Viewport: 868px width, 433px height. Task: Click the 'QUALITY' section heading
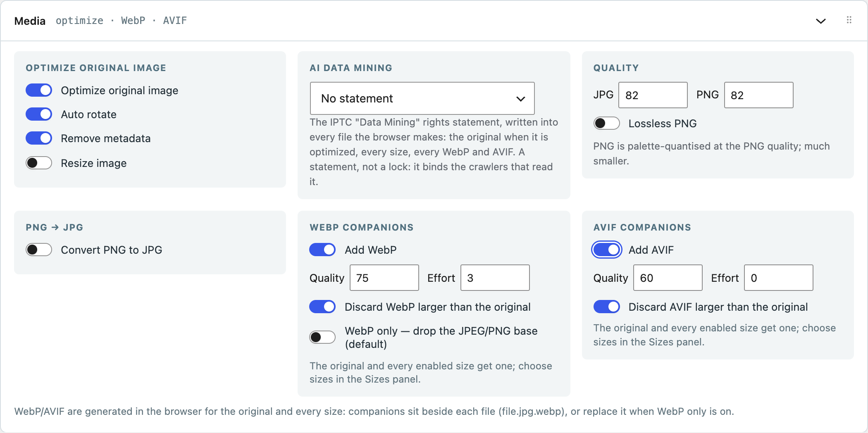tap(616, 68)
